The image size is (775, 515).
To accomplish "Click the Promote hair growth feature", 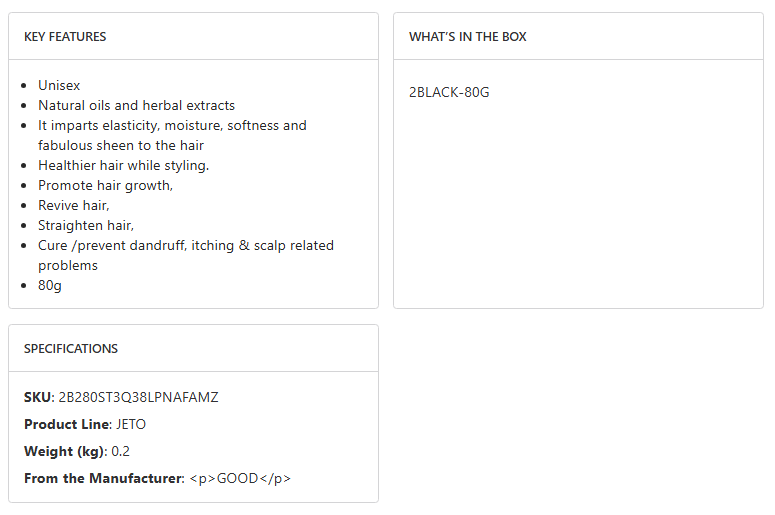I will click(x=105, y=185).
